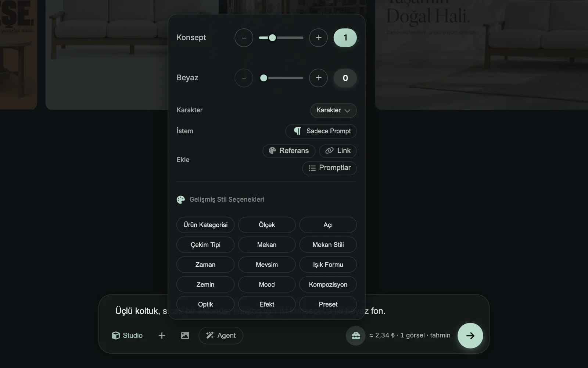The image size is (588, 368).
Task: Click the image upload icon
Action: (x=185, y=336)
